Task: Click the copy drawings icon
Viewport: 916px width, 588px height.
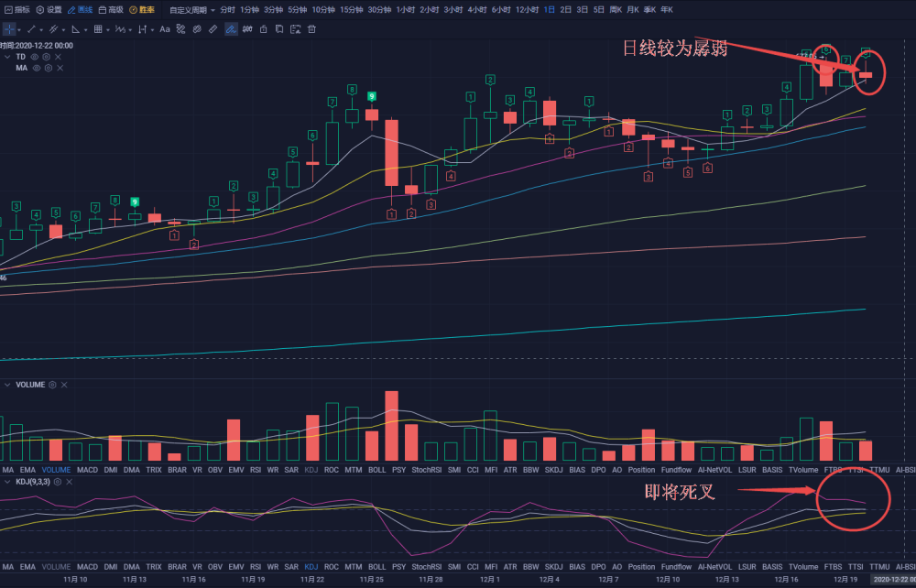Action: pos(279,29)
